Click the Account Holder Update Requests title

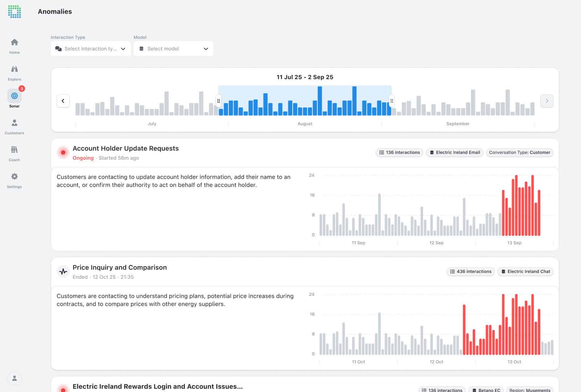pos(125,148)
